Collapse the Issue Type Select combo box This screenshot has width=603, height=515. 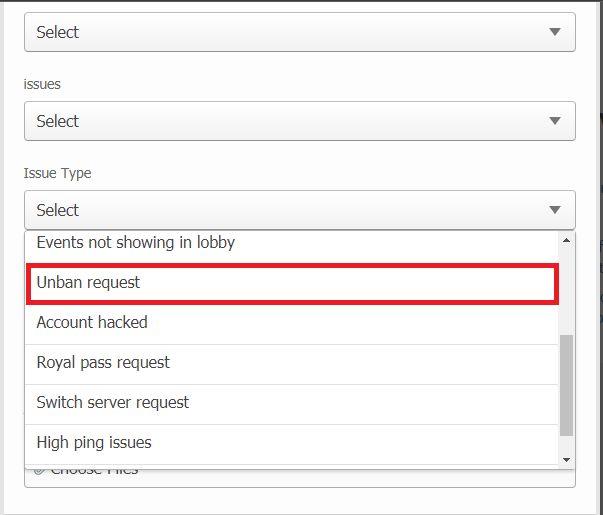click(x=299, y=210)
